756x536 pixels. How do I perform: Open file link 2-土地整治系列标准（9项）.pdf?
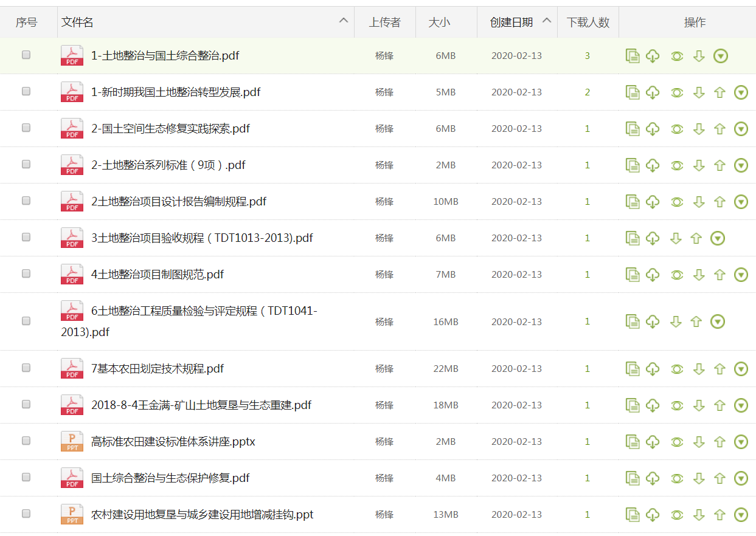click(x=168, y=165)
